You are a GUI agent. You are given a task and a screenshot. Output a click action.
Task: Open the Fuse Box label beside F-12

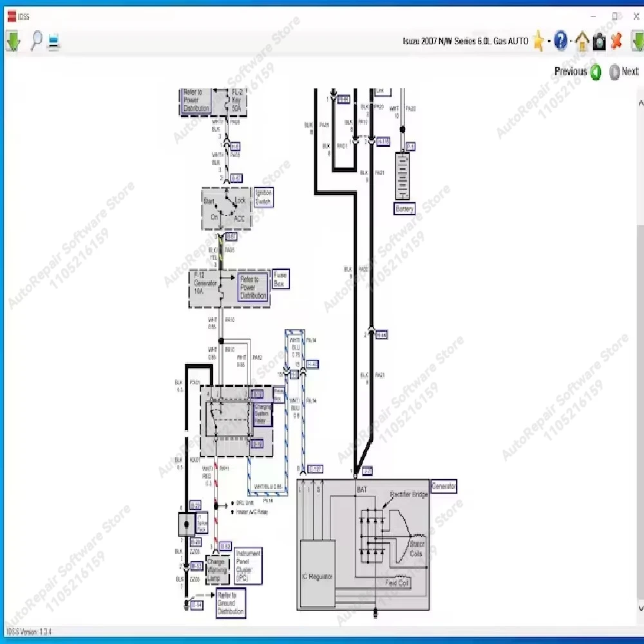click(281, 279)
